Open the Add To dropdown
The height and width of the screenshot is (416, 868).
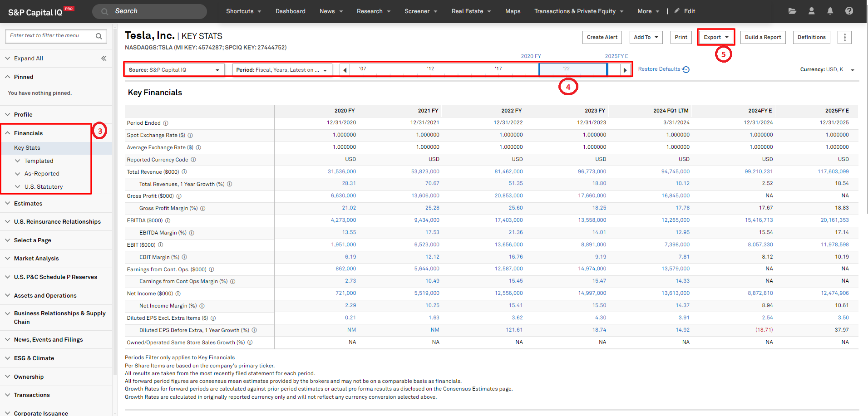(x=646, y=37)
